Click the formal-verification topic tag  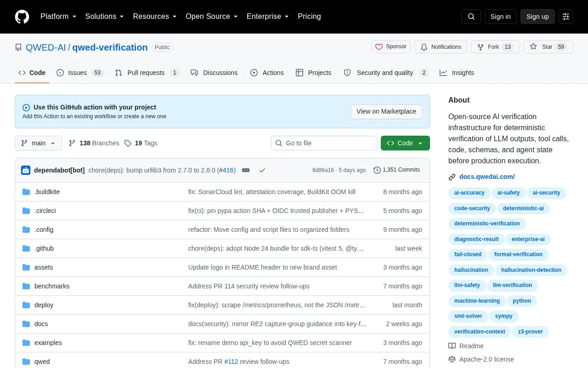(518, 254)
